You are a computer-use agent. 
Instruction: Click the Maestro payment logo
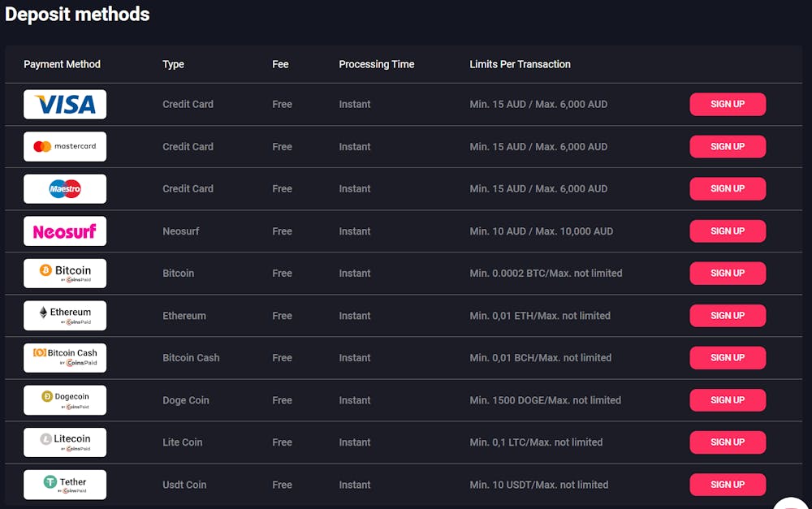(x=65, y=188)
